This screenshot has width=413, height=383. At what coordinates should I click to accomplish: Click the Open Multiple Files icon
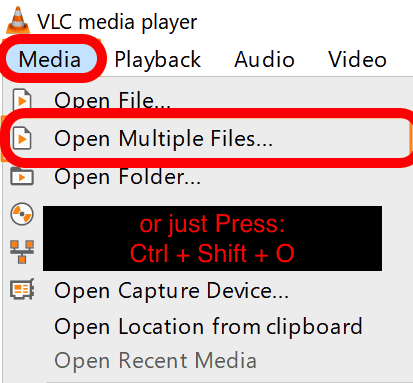[22, 138]
